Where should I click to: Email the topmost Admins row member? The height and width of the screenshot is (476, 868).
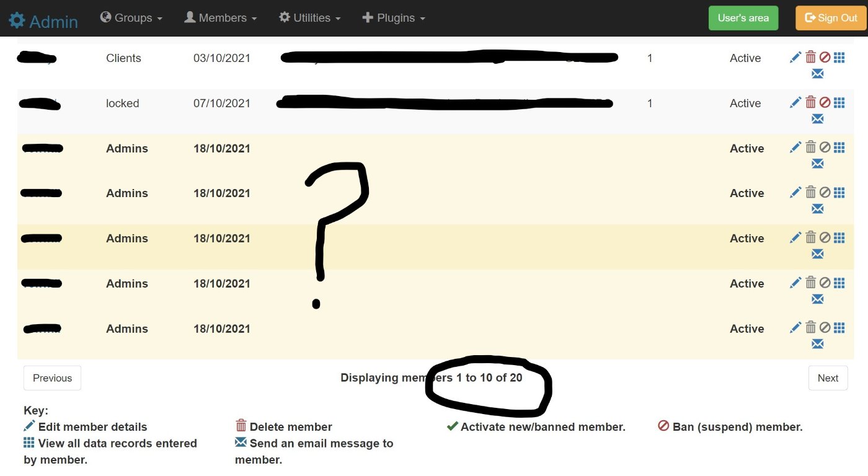click(x=817, y=164)
